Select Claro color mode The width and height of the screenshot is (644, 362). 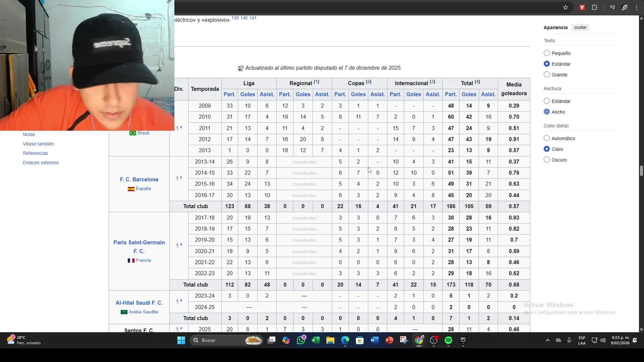click(x=547, y=149)
